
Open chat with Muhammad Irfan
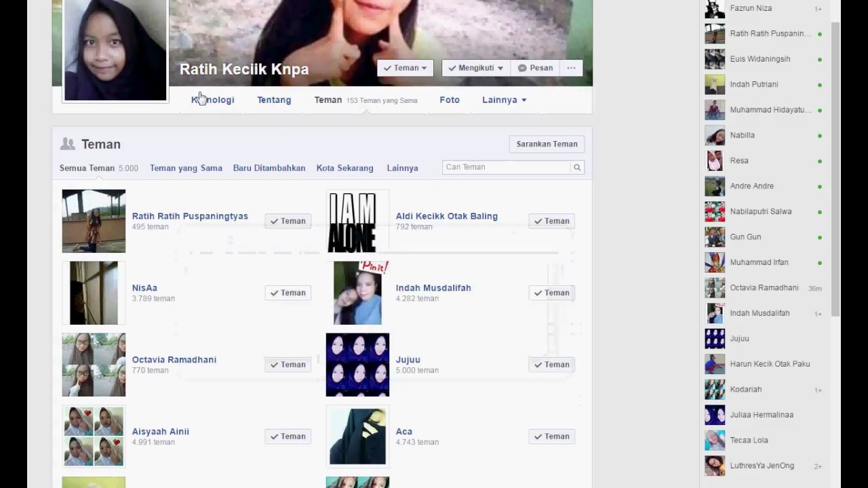tap(764, 262)
